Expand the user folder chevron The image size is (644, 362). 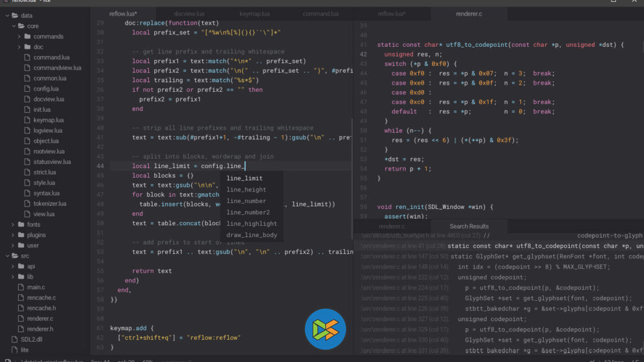13,245
